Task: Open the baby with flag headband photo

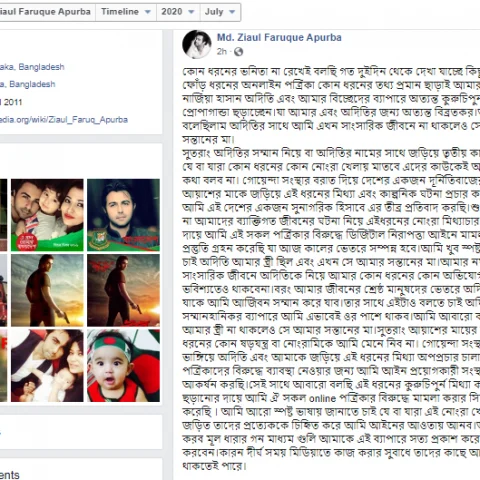Action: [123, 366]
